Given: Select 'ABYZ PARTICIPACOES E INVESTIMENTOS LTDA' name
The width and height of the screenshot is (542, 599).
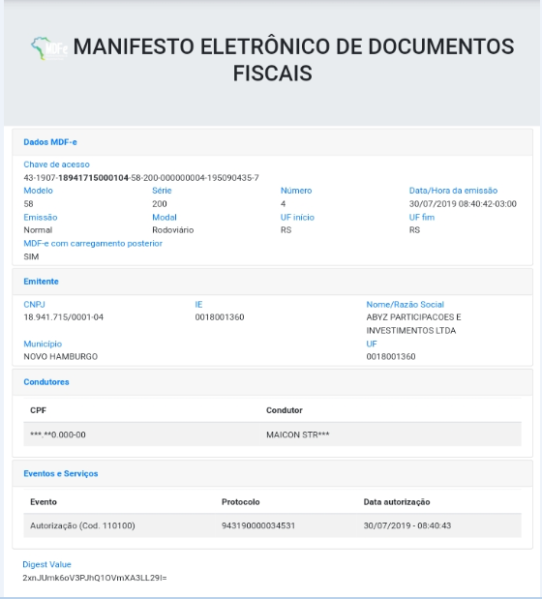Looking at the screenshot, I should tap(414, 324).
